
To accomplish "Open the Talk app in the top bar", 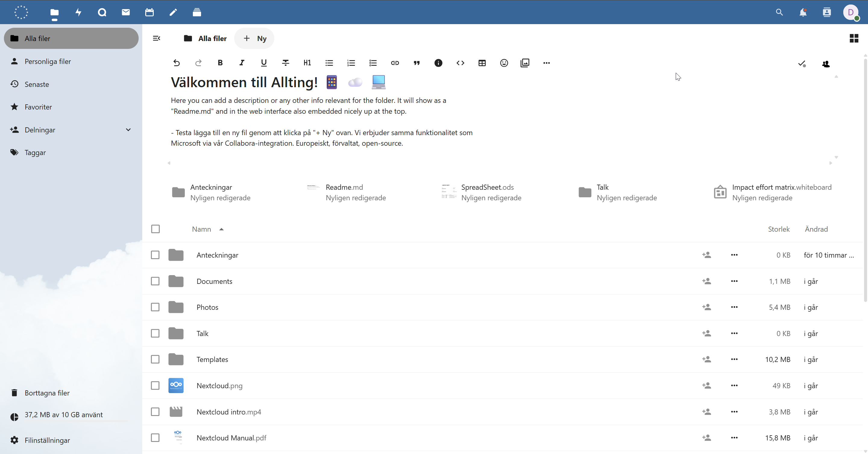I will (102, 12).
